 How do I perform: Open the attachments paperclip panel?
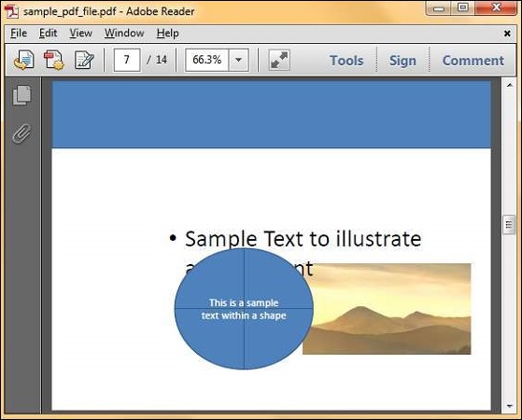[22, 133]
